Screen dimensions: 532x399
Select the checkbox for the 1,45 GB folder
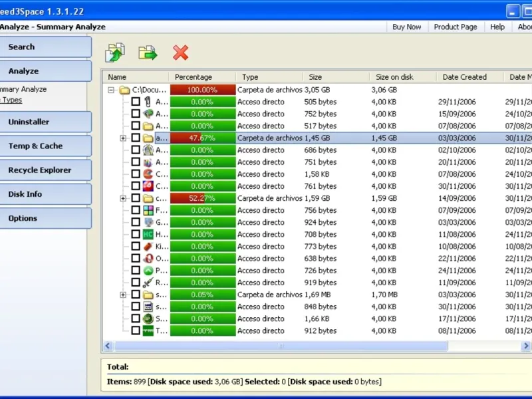[x=136, y=138]
